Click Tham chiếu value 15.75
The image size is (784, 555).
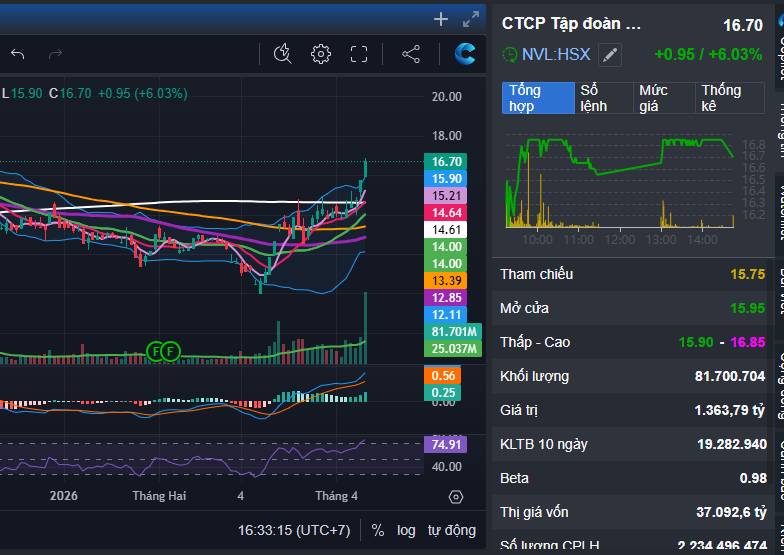click(748, 274)
